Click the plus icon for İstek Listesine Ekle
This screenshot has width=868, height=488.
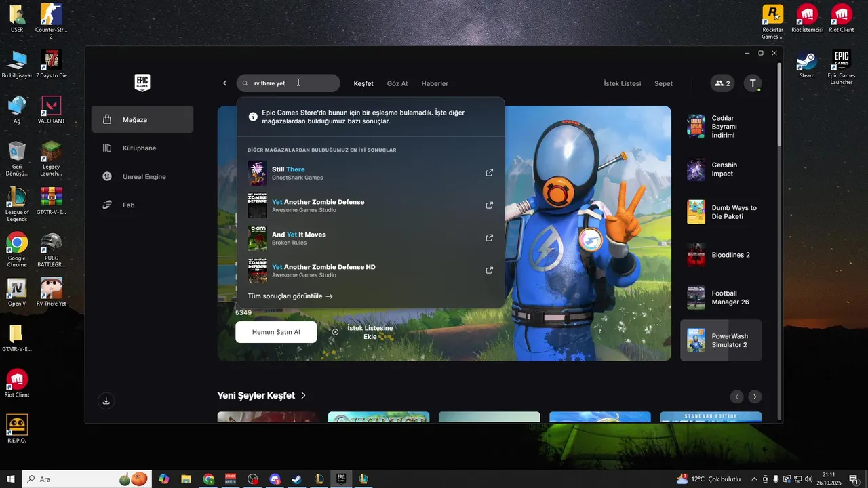(x=335, y=332)
